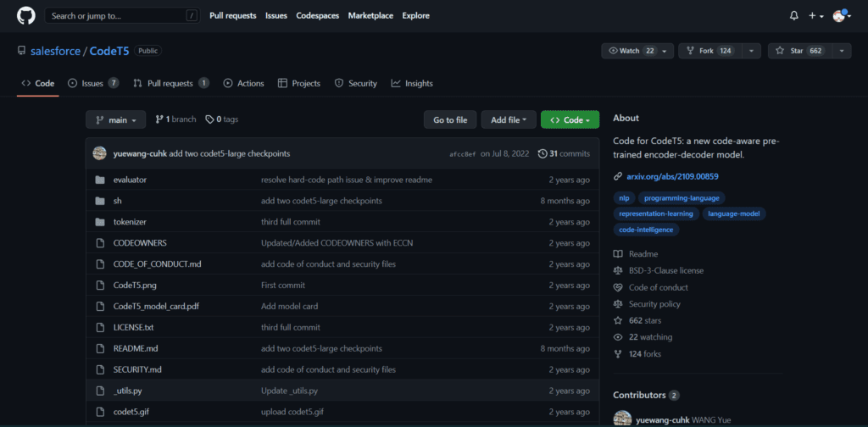868x427 pixels.
Task: Click the evaluator folder icon
Action: pyautogui.click(x=99, y=180)
